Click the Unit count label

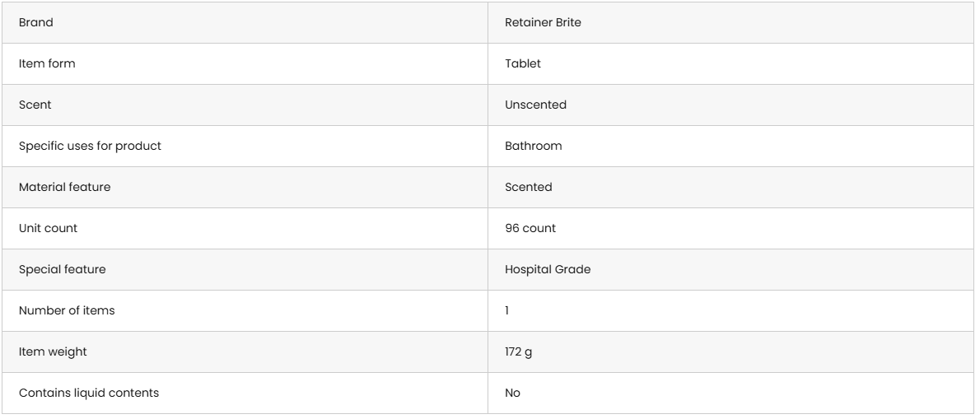point(48,229)
